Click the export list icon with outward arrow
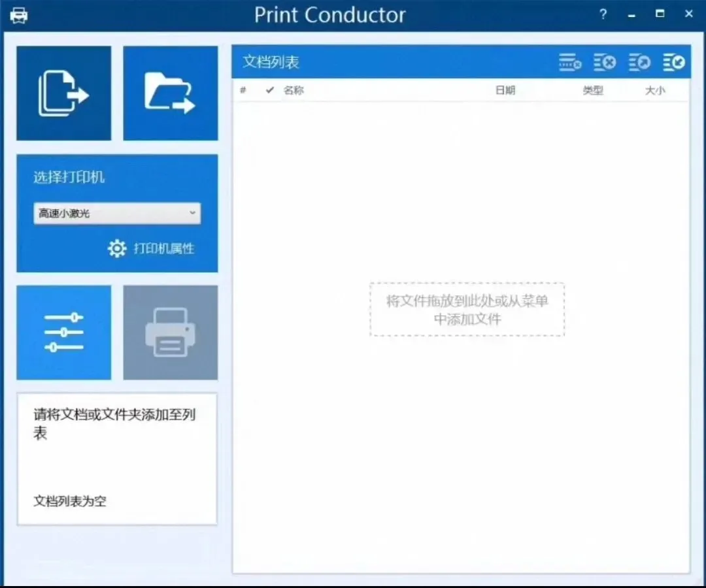This screenshot has height=588, width=706. (639, 62)
